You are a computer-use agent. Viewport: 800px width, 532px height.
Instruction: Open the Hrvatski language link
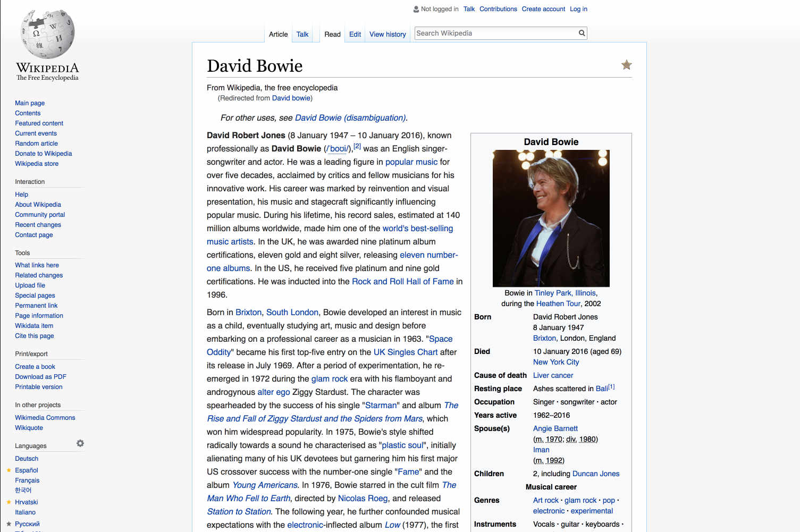27,502
